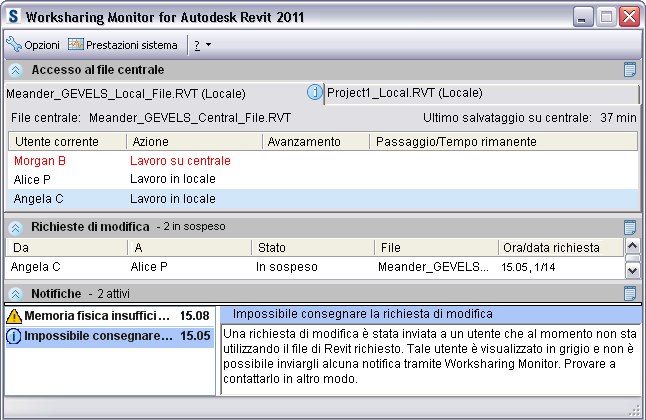Image resolution: width=646 pixels, height=420 pixels.
Task: Collapse the Richieste di modifica section
Action: pos(15,228)
